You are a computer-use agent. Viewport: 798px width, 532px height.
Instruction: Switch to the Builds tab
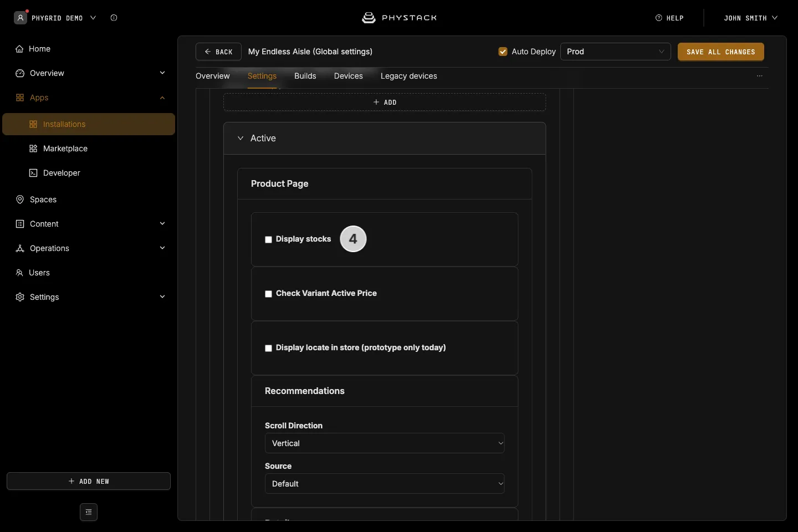pyautogui.click(x=305, y=76)
